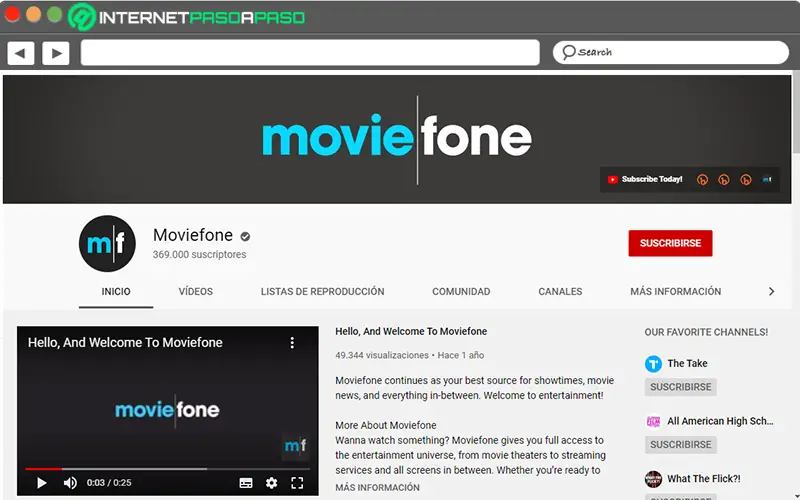
Task: Click The Take channel icon
Action: pos(653,364)
